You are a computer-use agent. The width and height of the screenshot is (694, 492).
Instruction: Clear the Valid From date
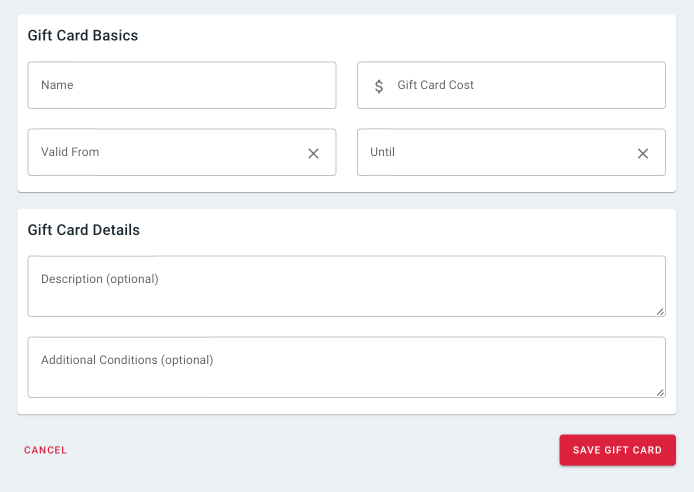click(x=313, y=154)
